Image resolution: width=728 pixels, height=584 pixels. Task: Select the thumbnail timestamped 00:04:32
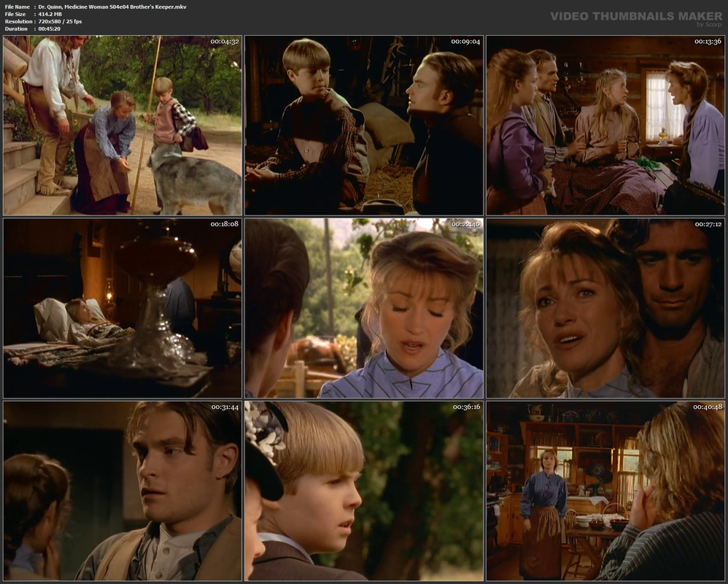(x=123, y=125)
